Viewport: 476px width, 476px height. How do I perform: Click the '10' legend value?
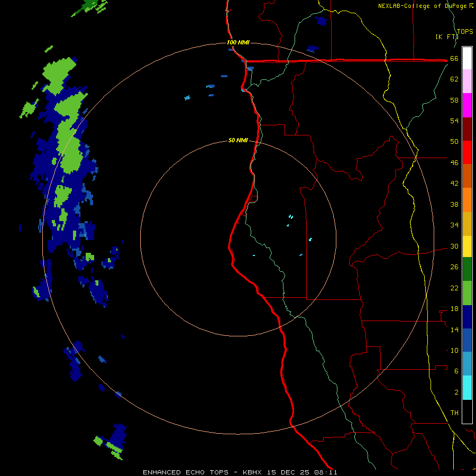(454, 351)
